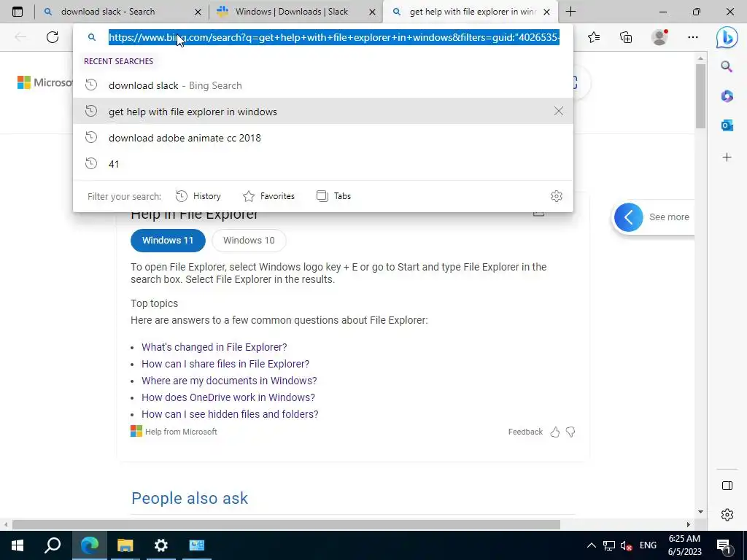Click the blue See more arrow
The image size is (747, 560).
tap(628, 217)
